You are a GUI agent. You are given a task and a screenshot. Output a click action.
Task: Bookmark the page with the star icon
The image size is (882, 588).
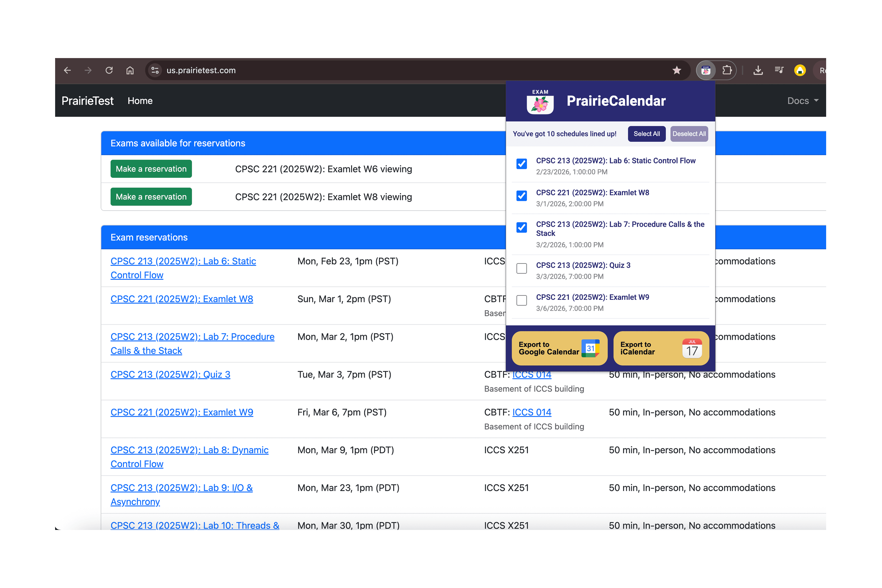coord(676,71)
